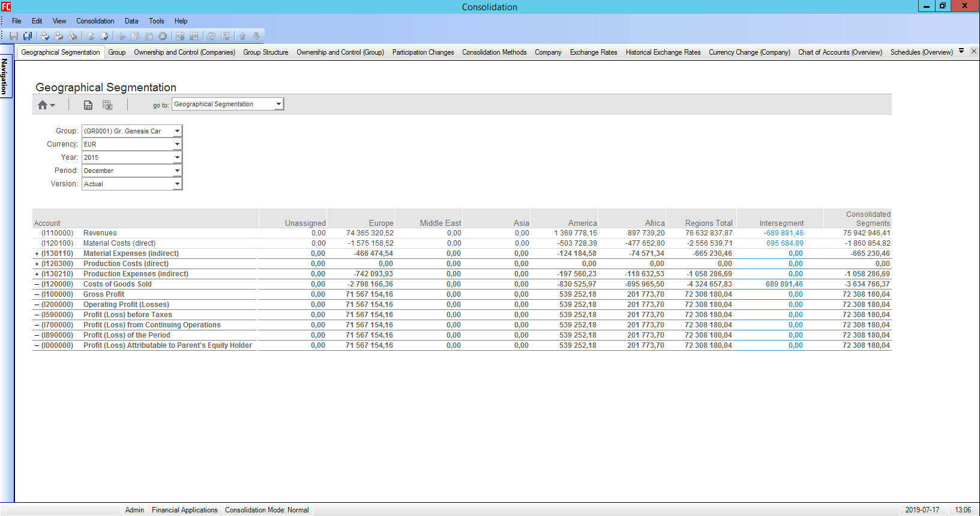Open the Data menu
The height and width of the screenshot is (516, 980).
[131, 21]
